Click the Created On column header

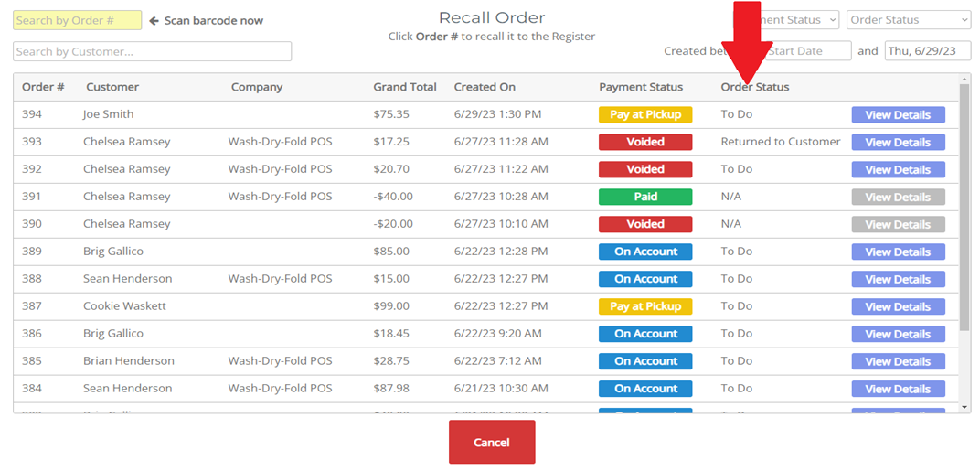(485, 87)
